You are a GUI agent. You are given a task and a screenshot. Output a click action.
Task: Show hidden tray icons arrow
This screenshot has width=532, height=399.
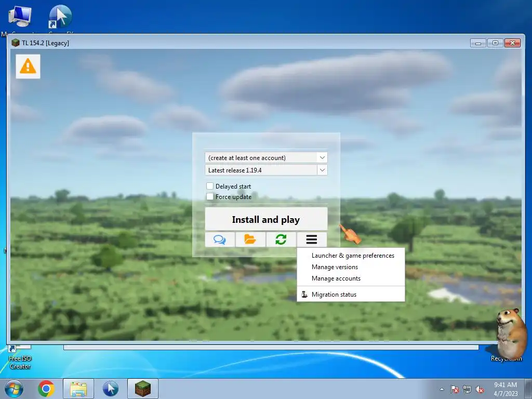442,390
